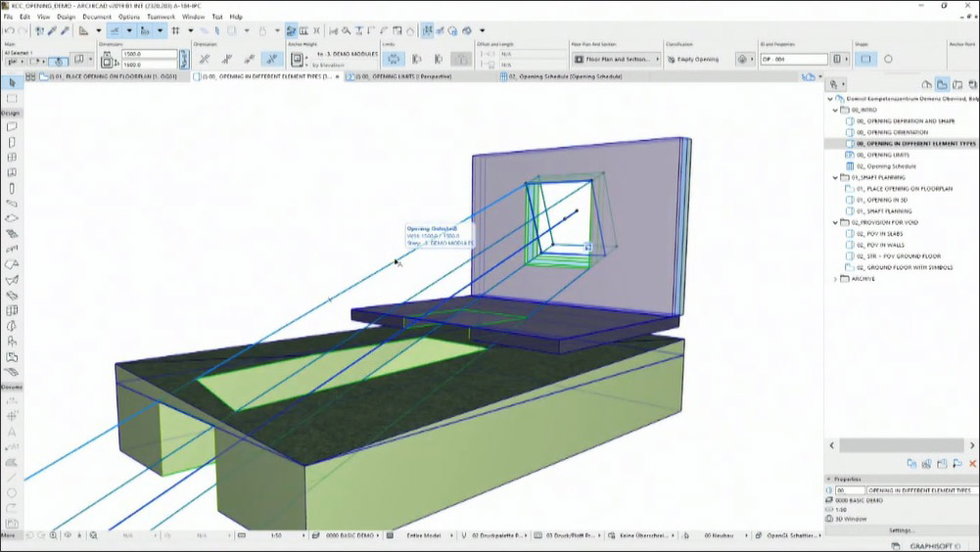980x552 pixels.
Task: Click the Redo icon
Action: tap(23, 30)
